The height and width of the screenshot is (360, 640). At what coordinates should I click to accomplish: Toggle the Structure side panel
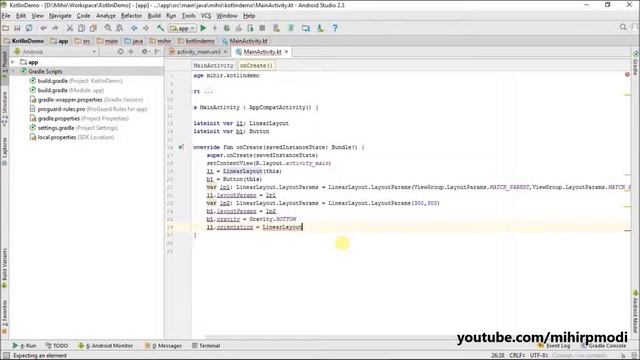click(x=4, y=108)
